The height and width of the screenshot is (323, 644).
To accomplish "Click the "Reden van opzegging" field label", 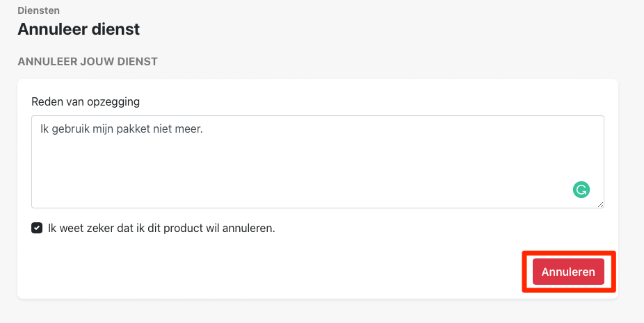I will coord(86,101).
